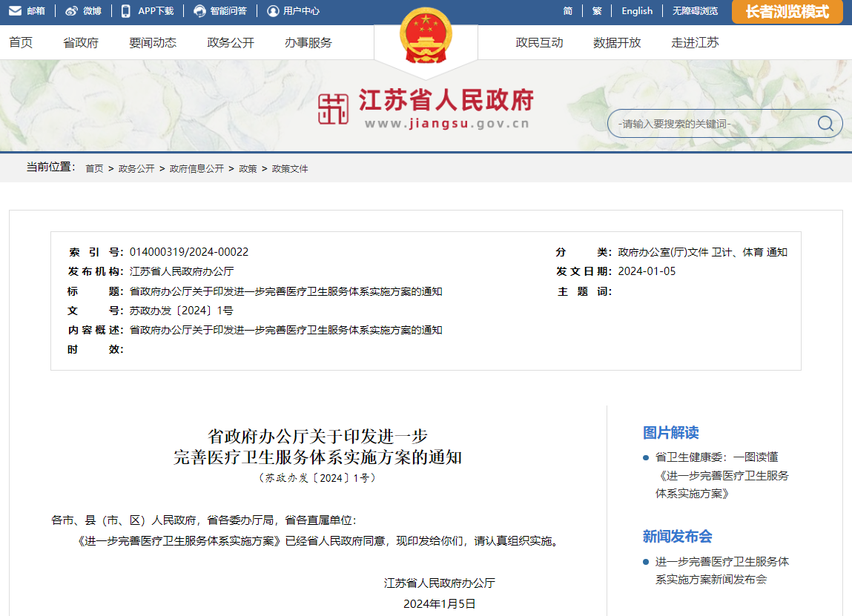Click the signature date 2024年1月5日

click(439, 603)
